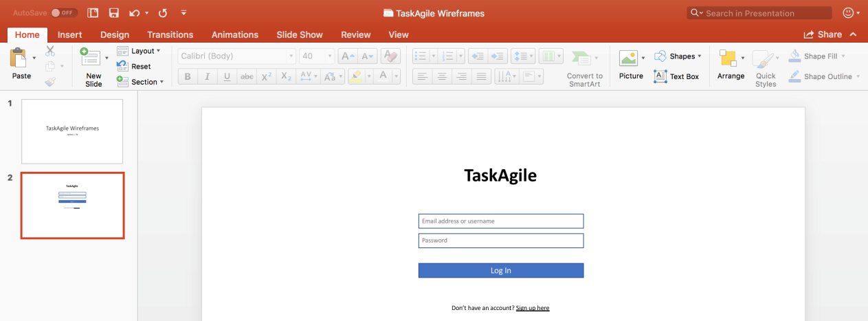Screen dimensions: 868x321
Task: Select the View tab
Action: [399, 34]
